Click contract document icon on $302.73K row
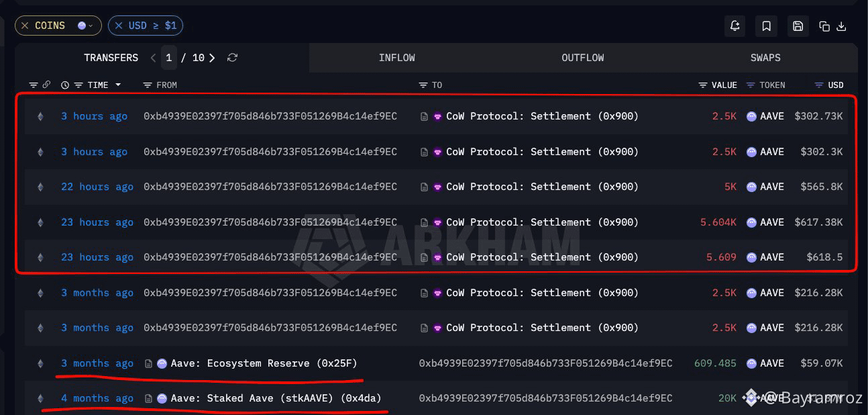Screen dimensions: 868x415 click(x=424, y=116)
